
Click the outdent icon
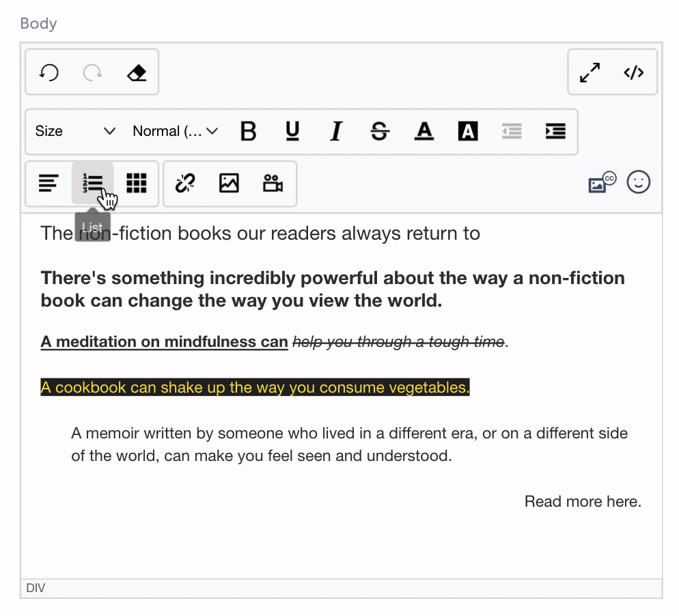click(x=512, y=131)
